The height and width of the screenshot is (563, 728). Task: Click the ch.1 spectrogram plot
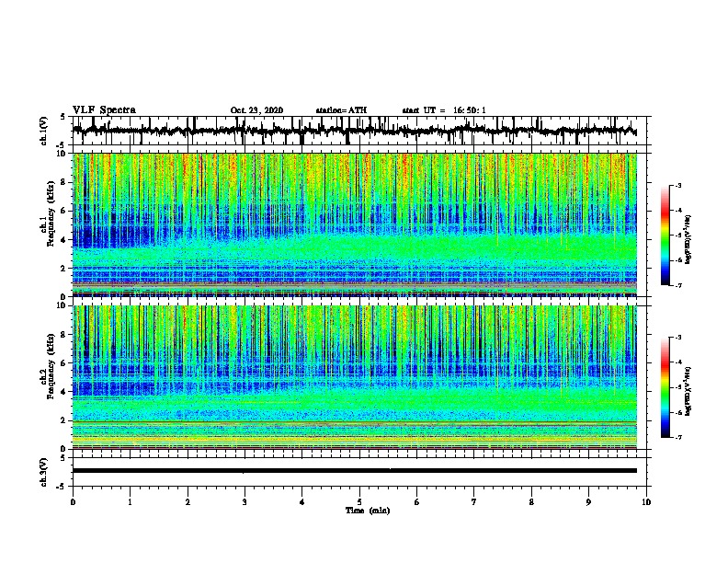tap(354, 224)
